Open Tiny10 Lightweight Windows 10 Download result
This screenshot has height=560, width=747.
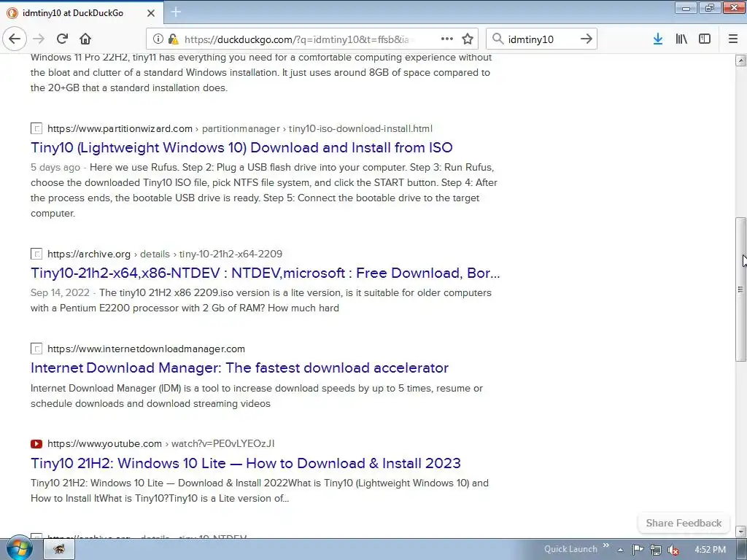coord(241,147)
